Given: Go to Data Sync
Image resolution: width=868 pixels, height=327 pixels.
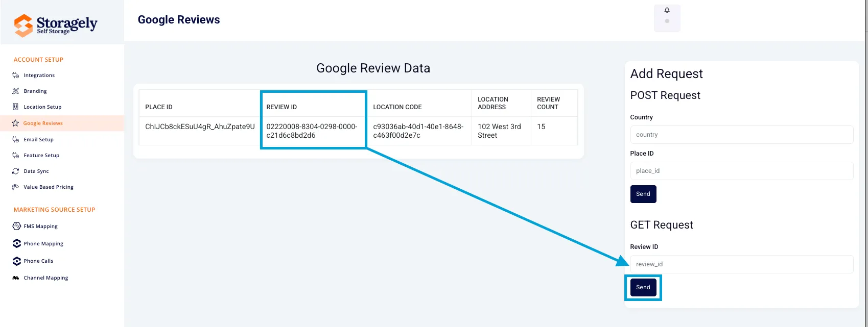Looking at the screenshot, I should [x=36, y=171].
